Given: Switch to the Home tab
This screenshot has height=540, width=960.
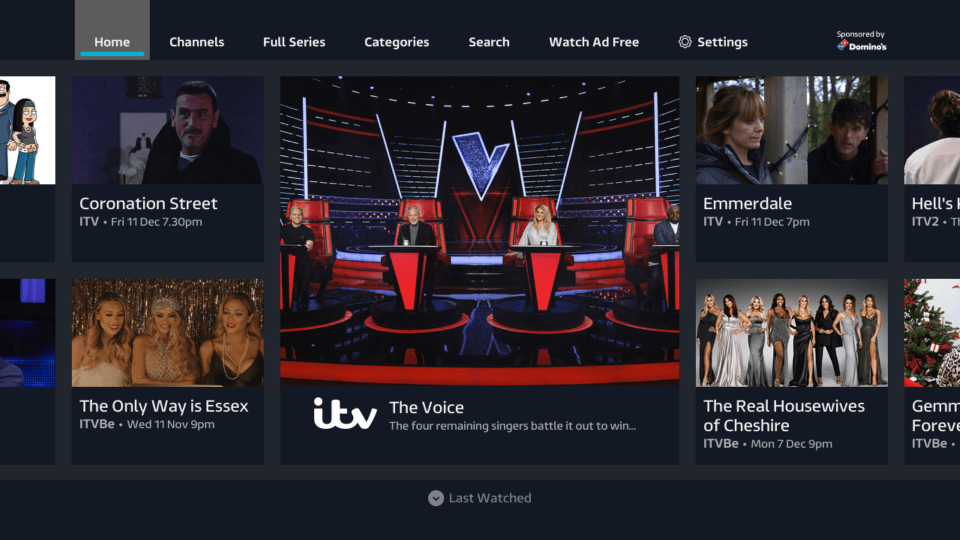Looking at the screenshot, I should pos(112,42).
